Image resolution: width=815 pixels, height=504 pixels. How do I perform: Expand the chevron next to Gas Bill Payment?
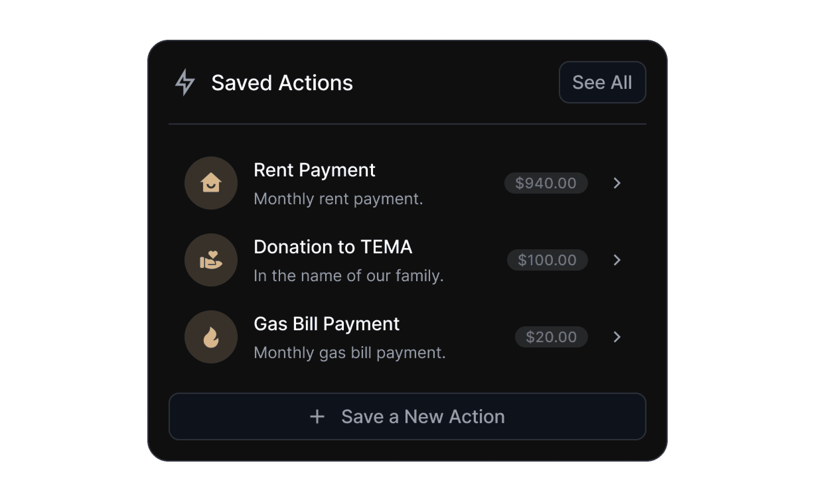coord(618,337)
